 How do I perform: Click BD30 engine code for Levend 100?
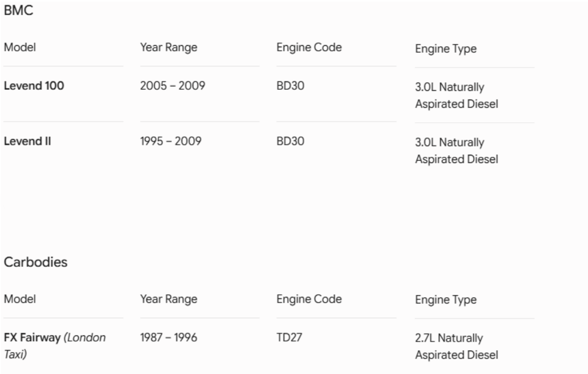pos(290,86)
